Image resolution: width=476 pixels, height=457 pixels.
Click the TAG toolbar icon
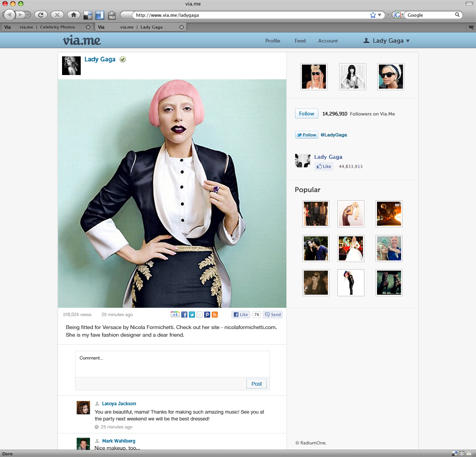[x=112, y=15]
